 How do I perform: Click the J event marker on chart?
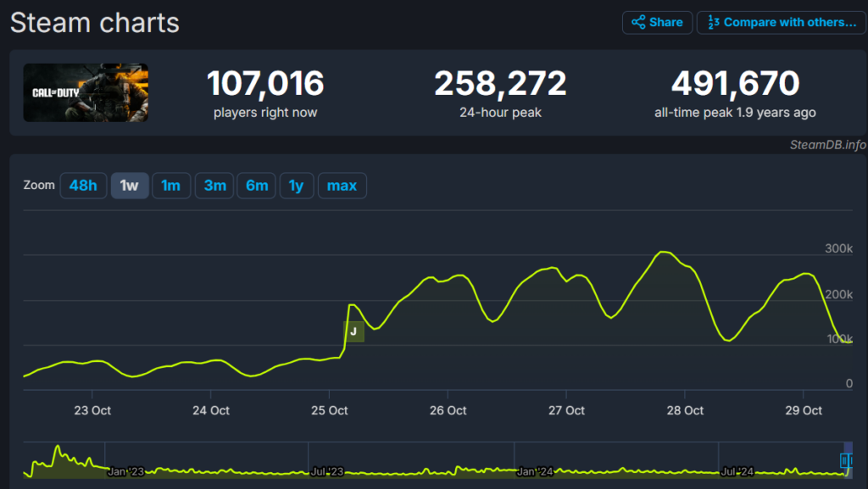(353, 331)
